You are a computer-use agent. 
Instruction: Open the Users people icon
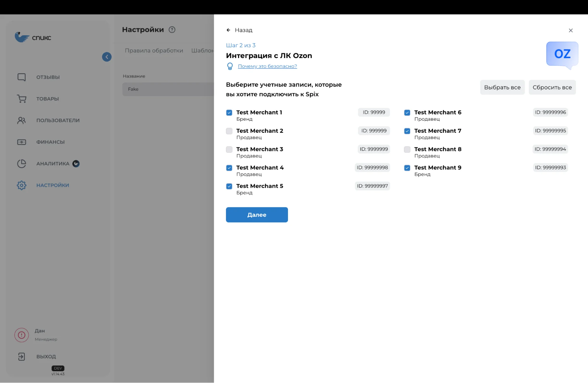[x=21, y=120]
